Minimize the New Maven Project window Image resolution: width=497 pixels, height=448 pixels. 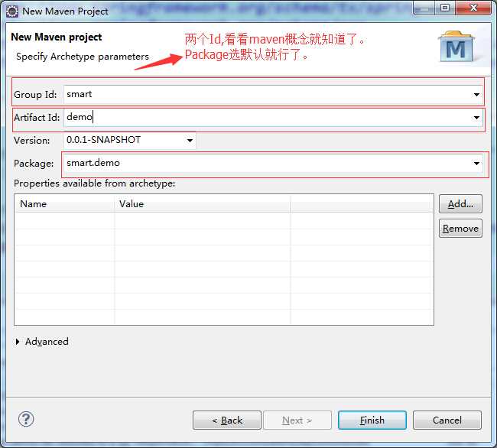click(424, 8)
